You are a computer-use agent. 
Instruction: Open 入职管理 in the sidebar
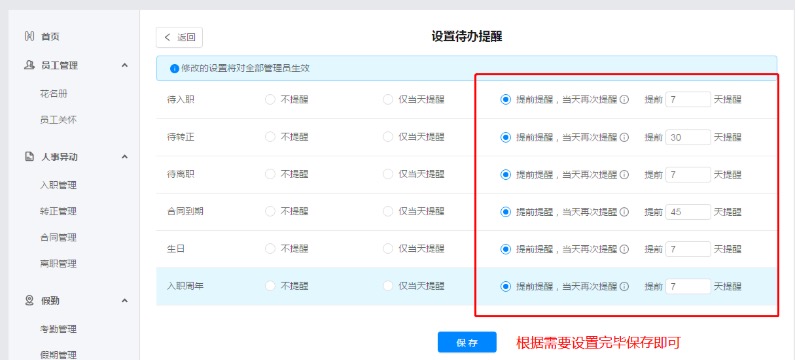click(x=58, y=185)
